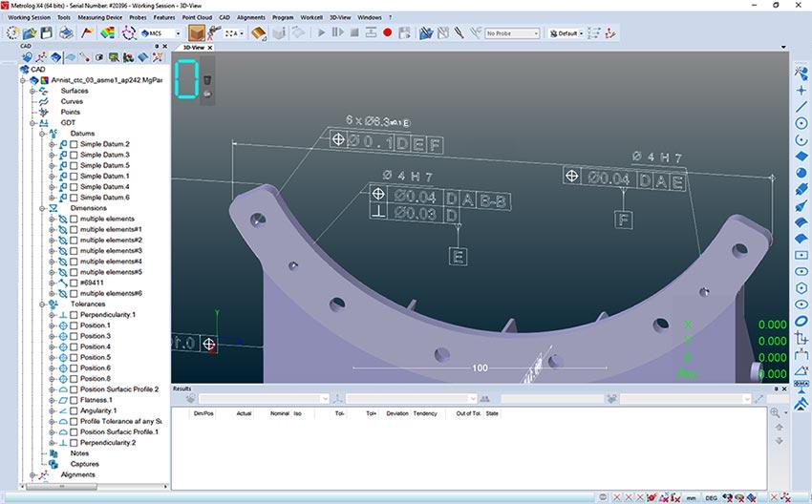Screen dimensions: 812x504
Task: Tick the Position.1 checkbox
Action: pyautogui.click(x=75, y=325)
